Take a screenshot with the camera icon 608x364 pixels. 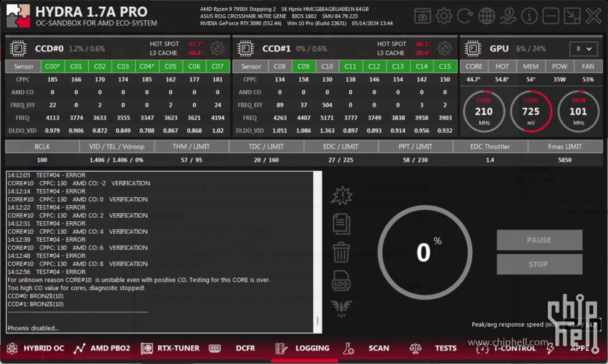click(422, 16)
